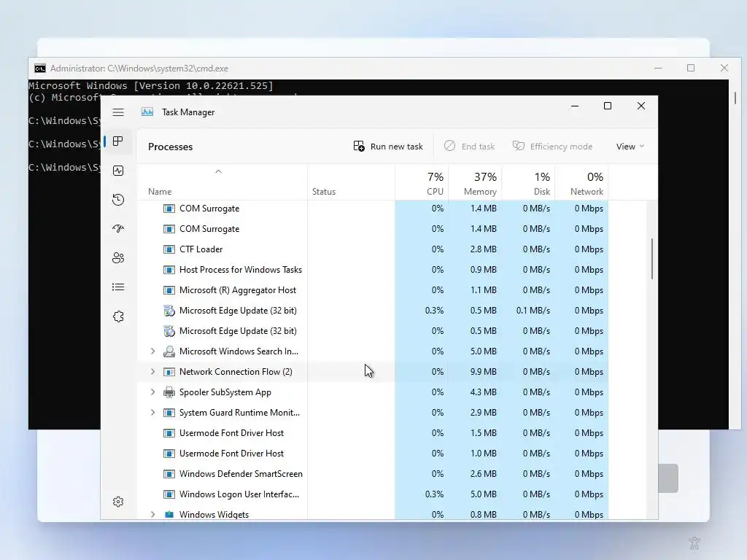Click the cmd.exe window title icon
747x560 pixels.
pos(40,68)
